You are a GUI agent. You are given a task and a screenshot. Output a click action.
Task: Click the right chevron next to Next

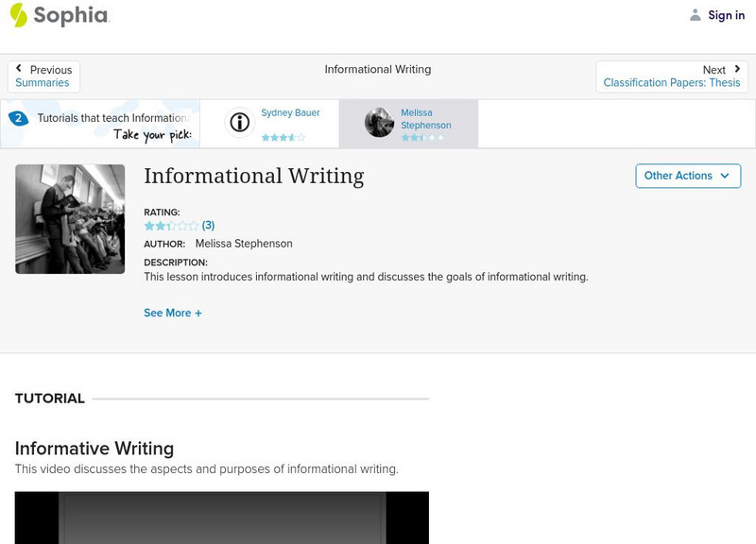click(735, 69)
